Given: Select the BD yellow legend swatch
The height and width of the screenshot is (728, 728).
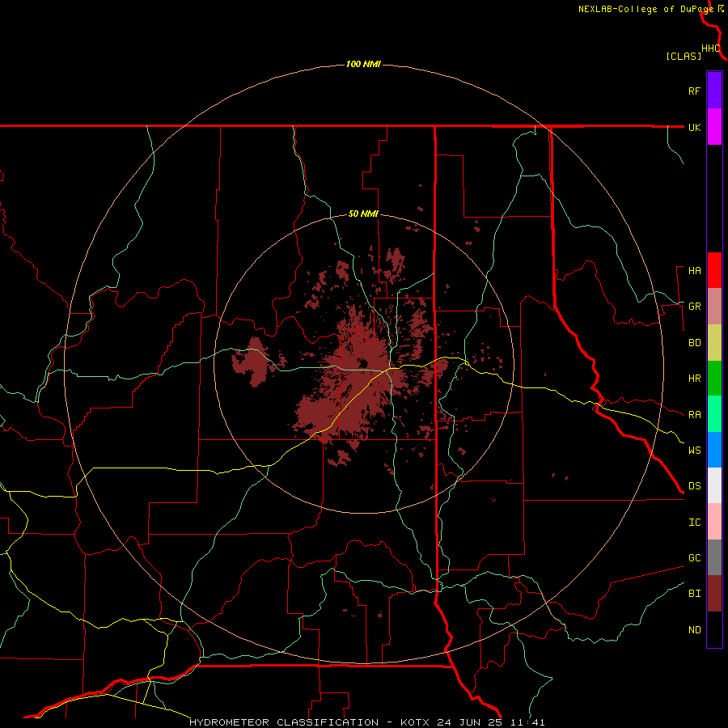Looking at the screenshot, I should 714,342.
